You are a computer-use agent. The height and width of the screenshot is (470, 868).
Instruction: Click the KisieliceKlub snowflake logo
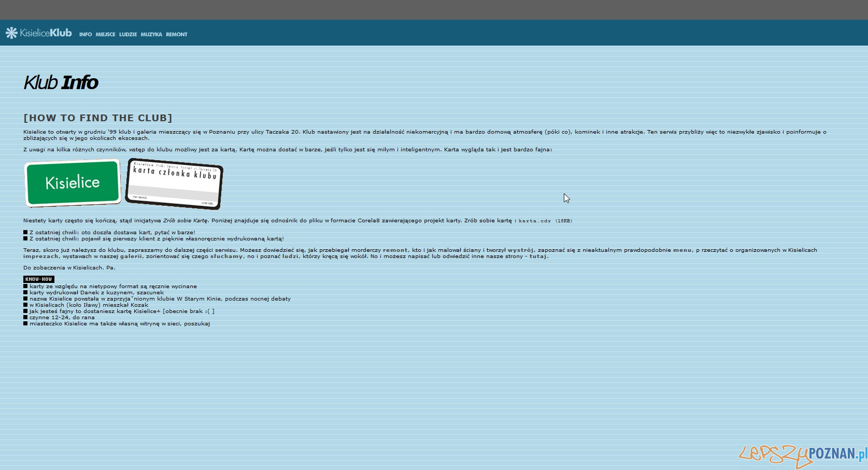pyautogui.click(x=39, y=33)
